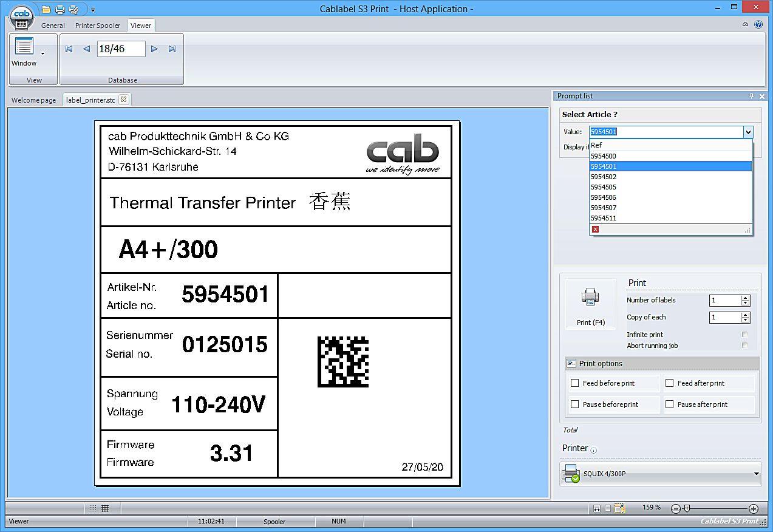Select the Viewer ribbon tab
Image resolution: width=773 pixels, height=532 pixels.
(141, 26)
